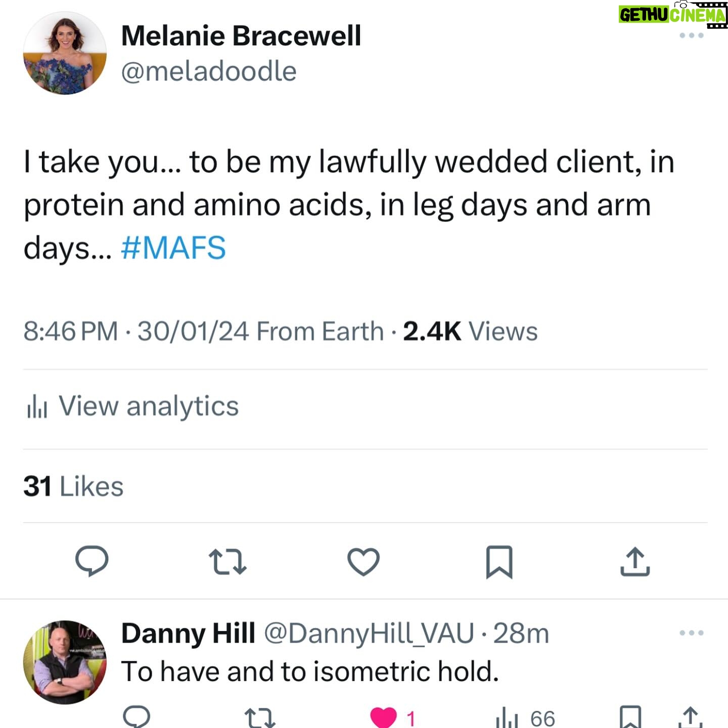View analytics count on Danny Hill's reply
728x728 pixels.
coord(526,718)
